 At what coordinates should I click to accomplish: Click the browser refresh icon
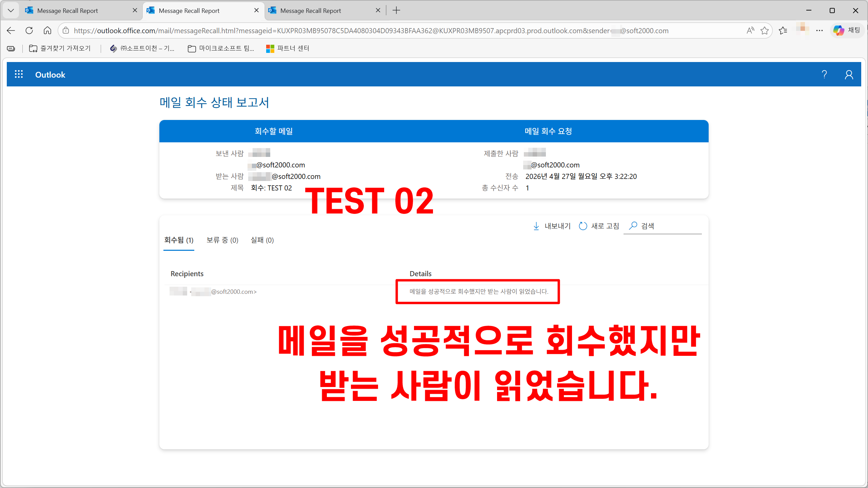[29, 30]
